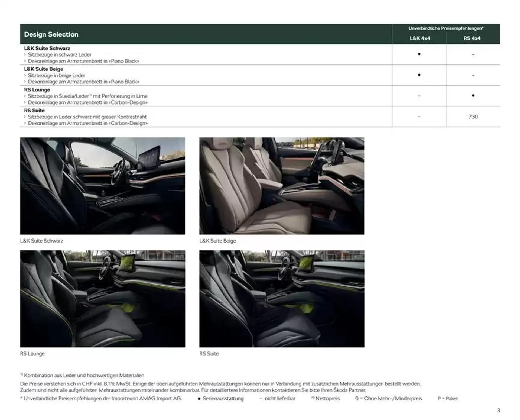Select the L&K Suite Beige row title
The width and height of the screenshot is (520, 420).
[43, 69]
